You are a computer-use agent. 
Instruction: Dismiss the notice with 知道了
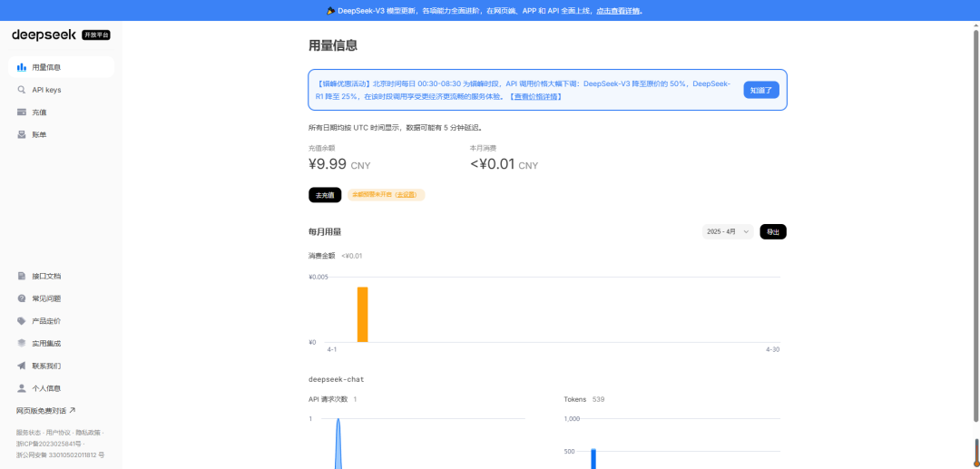coord(761,90)
